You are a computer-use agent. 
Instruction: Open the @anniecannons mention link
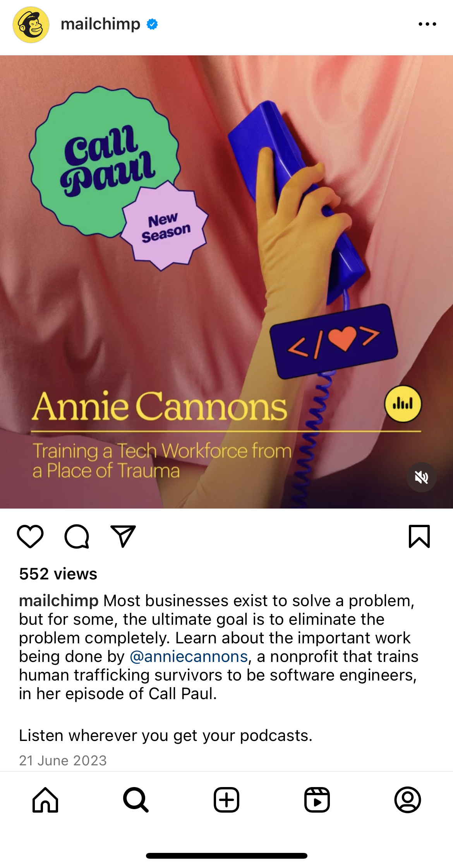coord(189,657)
